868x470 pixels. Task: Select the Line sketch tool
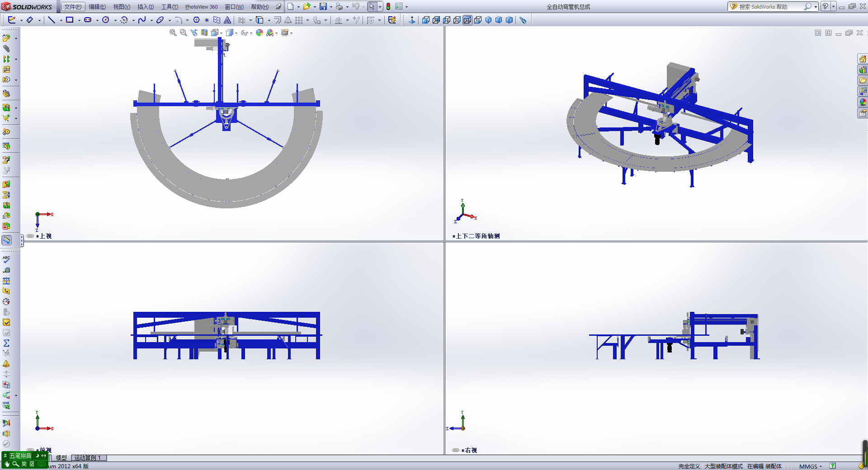click(52, 20)
